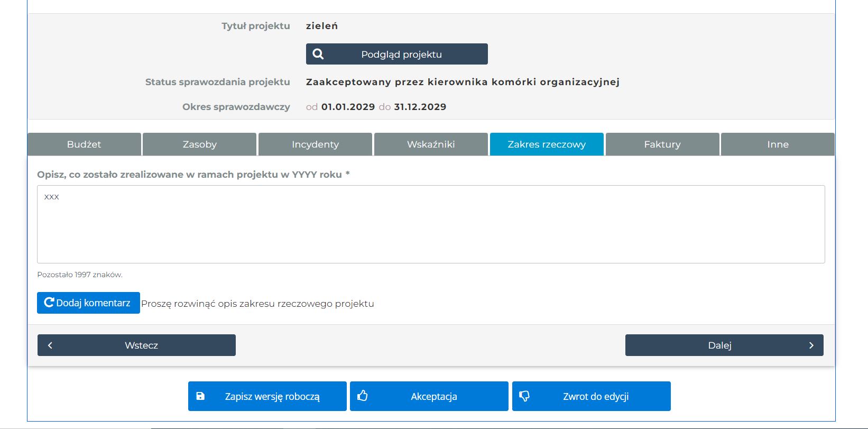Click the magnifier icon on Podgląd projektu
This screenshot has height=429, width=868.
[318, 54]
